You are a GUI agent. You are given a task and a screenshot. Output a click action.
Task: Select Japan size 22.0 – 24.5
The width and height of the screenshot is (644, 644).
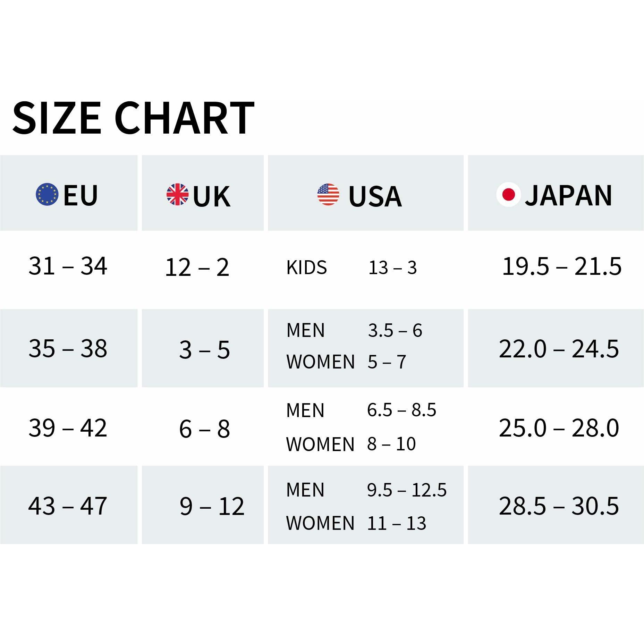pyautogui.click(x=559, y=349)
